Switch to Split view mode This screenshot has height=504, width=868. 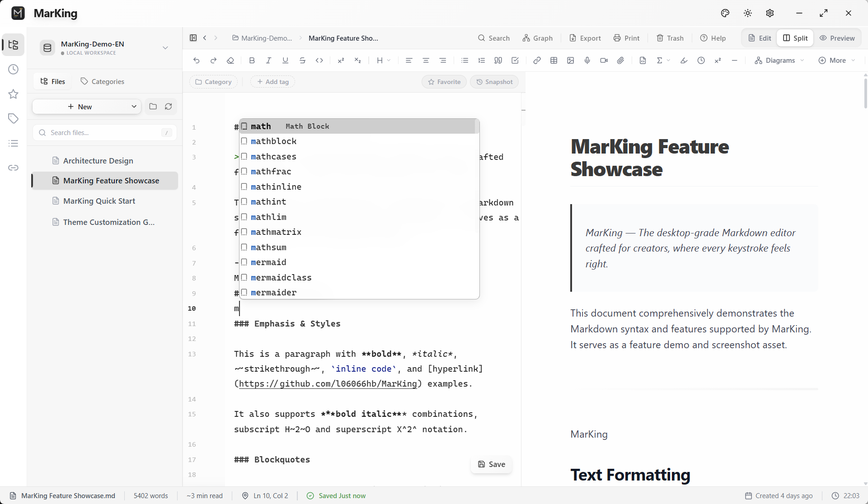pos(795,38)
